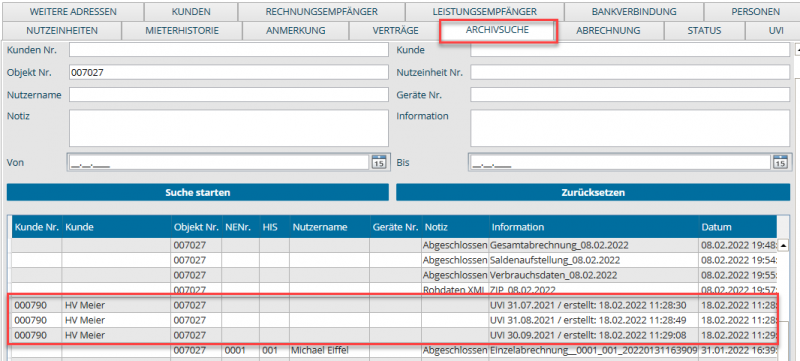Select the UVI 31.08.2021 archive row
This screenshot has height=361, width=800.
394,320
